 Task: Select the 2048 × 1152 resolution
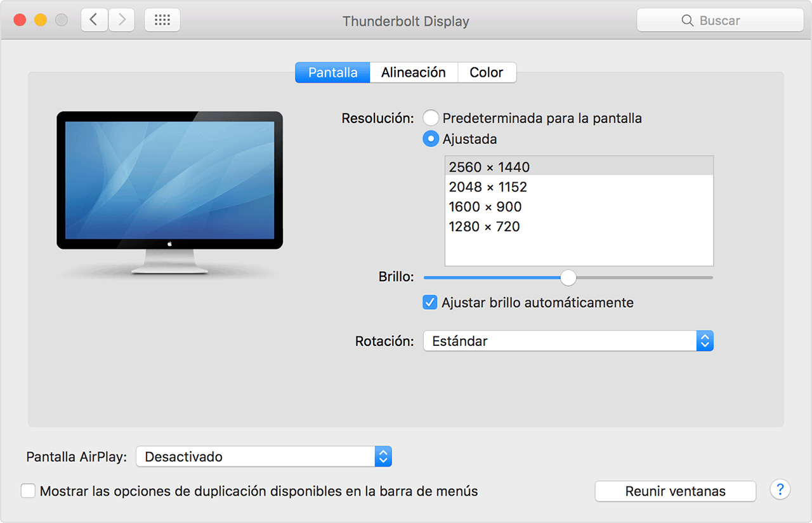click(x=579, y=187)
